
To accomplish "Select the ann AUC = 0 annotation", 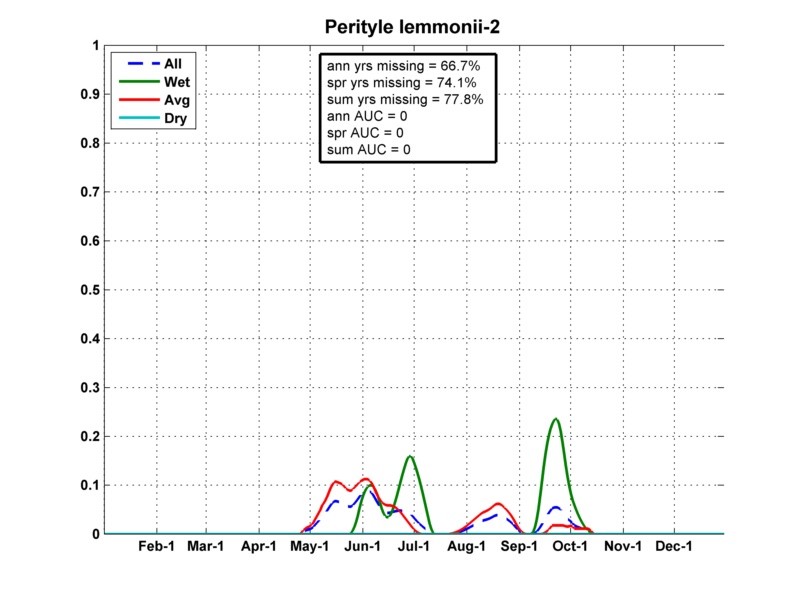I will [367, 116].
